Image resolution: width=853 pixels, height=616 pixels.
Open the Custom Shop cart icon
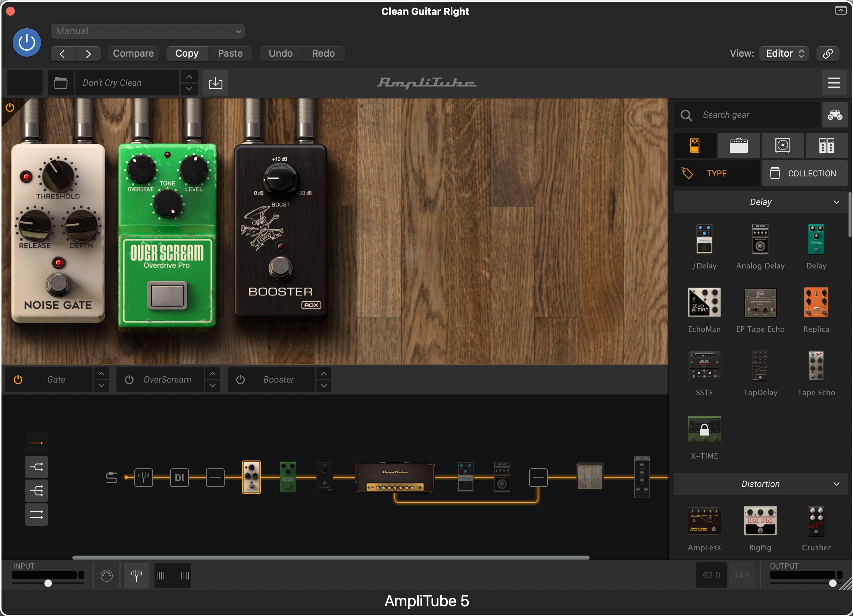(x=835, y=115)
